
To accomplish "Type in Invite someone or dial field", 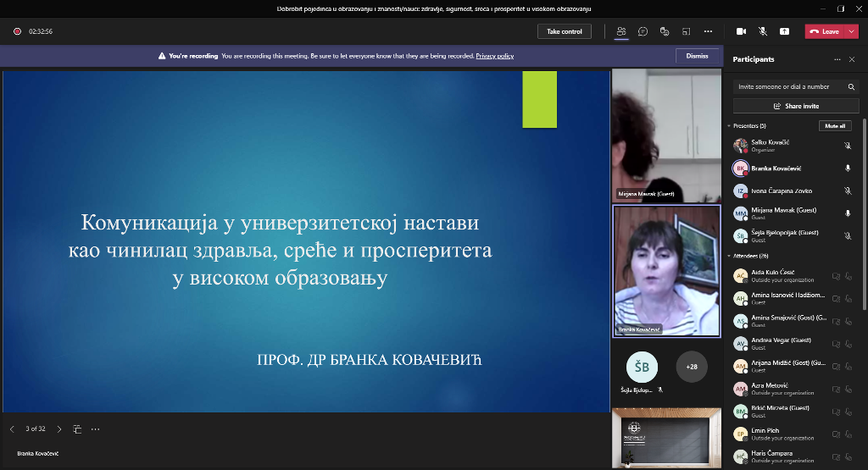I will click(x=788, y=86).
